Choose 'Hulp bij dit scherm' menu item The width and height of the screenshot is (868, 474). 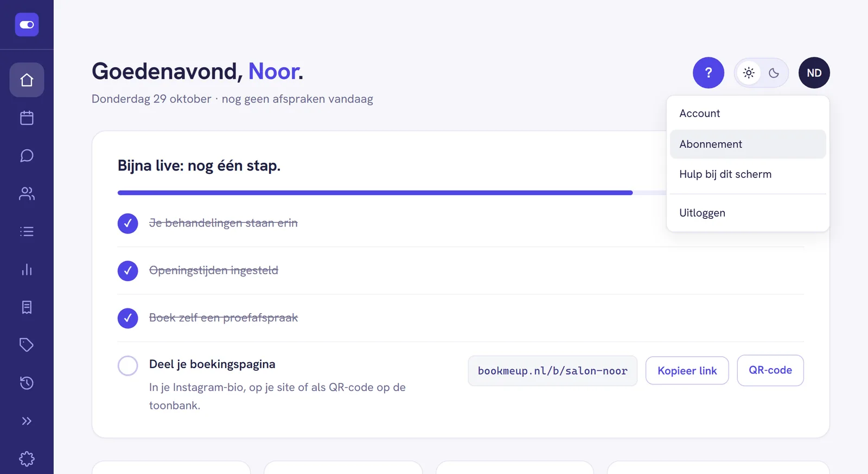pos(748,174)
